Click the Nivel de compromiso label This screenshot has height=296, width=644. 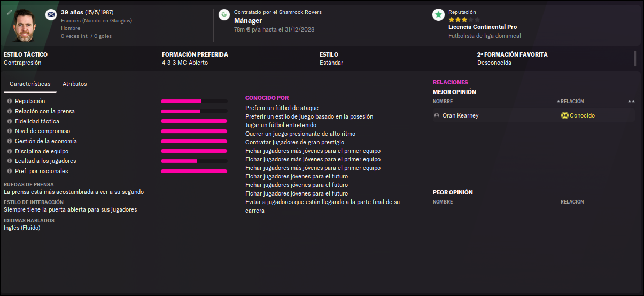42,131
